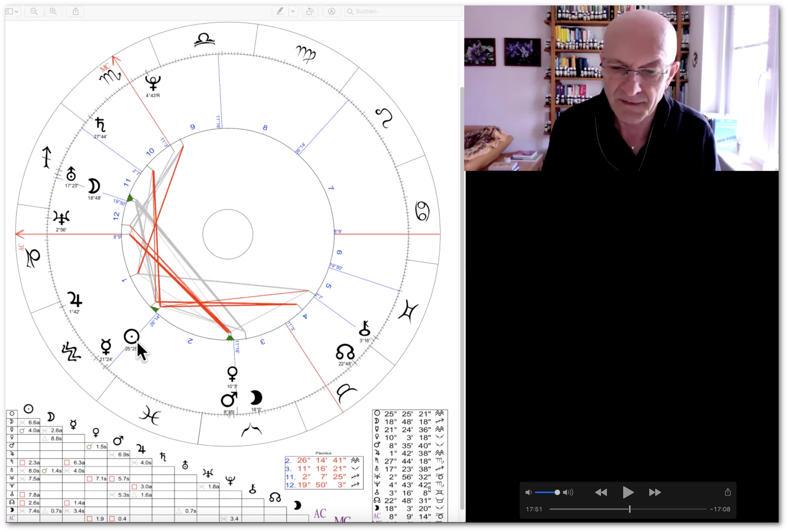This screenshot has height=532, width=788.
Task: Click the zoom out magnifier button
Action: point(34,12)
